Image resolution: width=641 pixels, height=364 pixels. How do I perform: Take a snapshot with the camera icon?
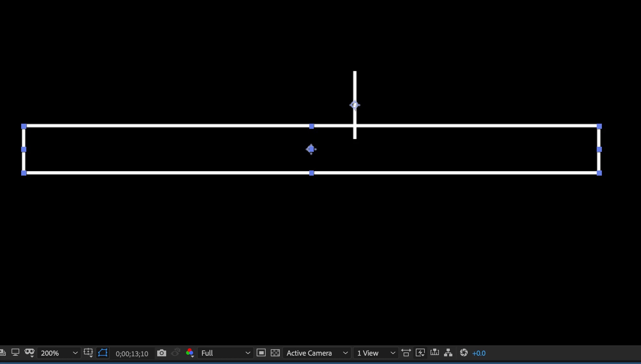(162, 353)
